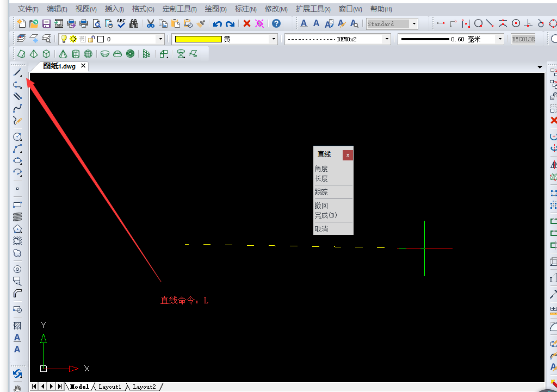This screenshot has height=392, width=557.
Task: Switch to the Layout2 tab
Action: click(144, 387)
